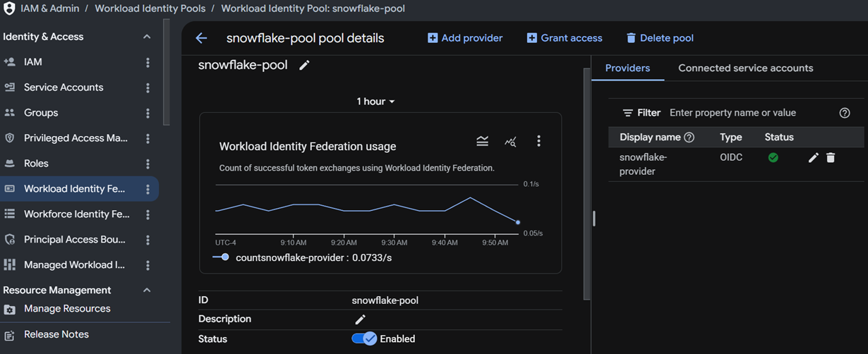Toggle the pool Status Enabled switch
Viewport: 868px width, 354px height.
click(x=364, y=339)
